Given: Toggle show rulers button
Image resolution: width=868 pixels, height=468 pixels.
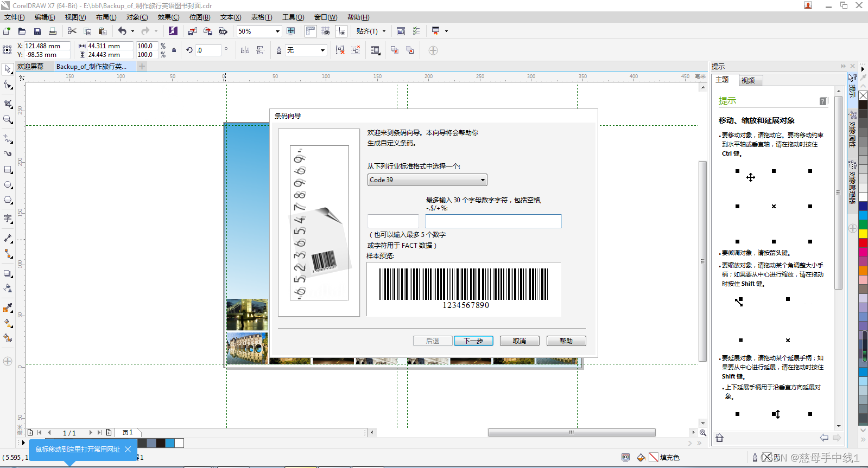Looking at the screenshot, I should [x=311, y=31].
